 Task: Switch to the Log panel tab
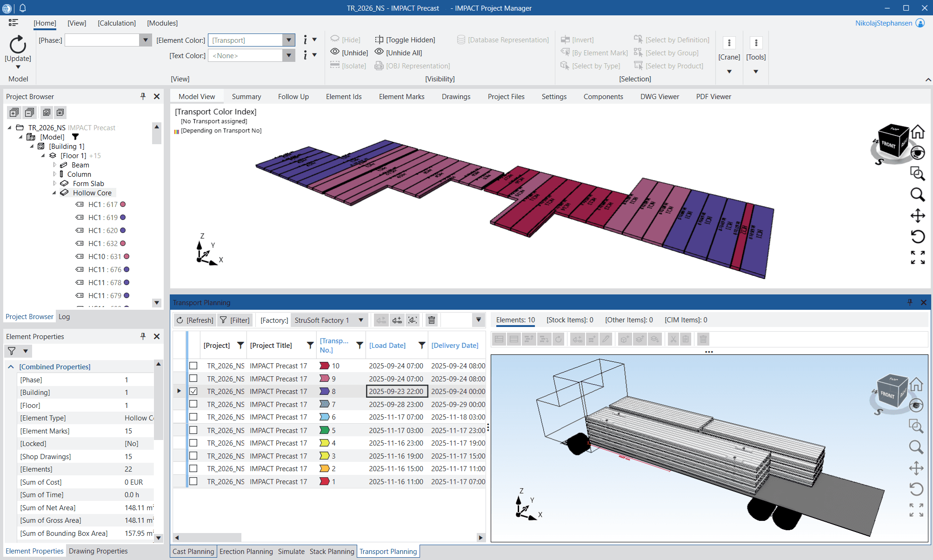pyautogui.click(x=64, y=316)
